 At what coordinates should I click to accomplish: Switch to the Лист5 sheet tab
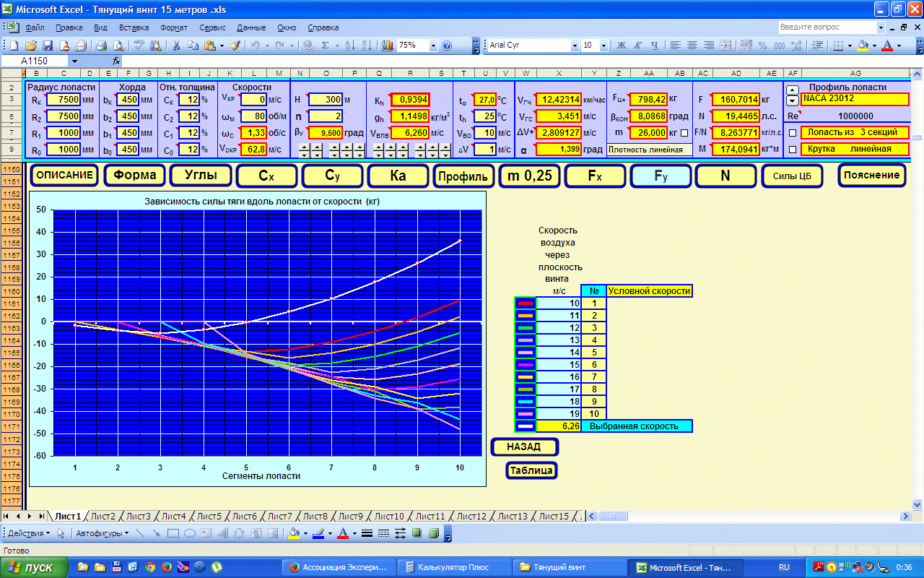tap(209, 516)
